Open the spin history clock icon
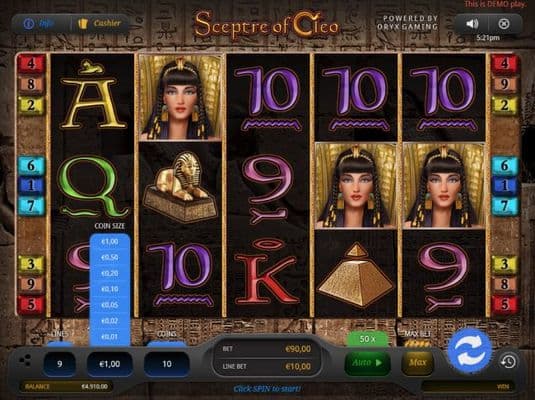Viewport: 535px width, 400px height. click(x=508, y=361)
